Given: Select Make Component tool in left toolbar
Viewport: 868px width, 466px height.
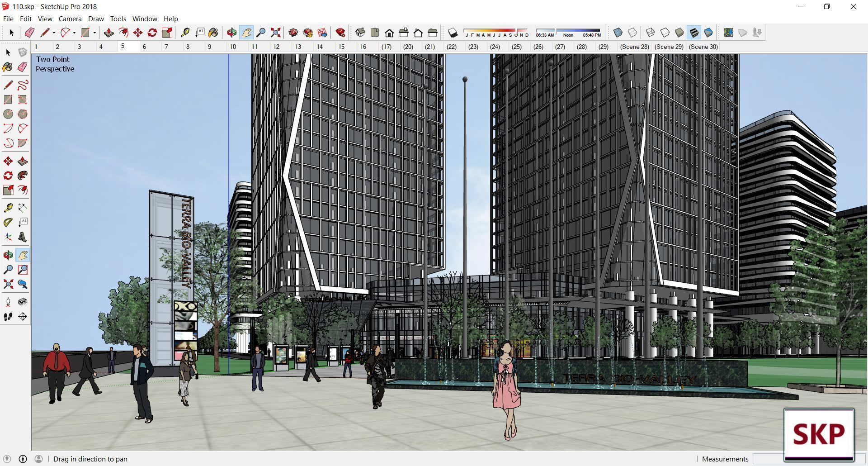Looking at the screenshot, I should click(23, 52).
